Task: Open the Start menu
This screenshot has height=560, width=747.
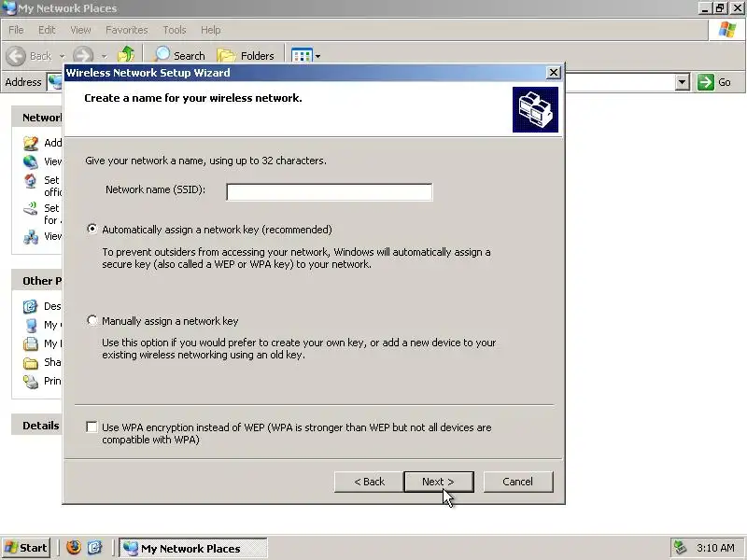Action: pyautogui.click(x=26, y=548)
